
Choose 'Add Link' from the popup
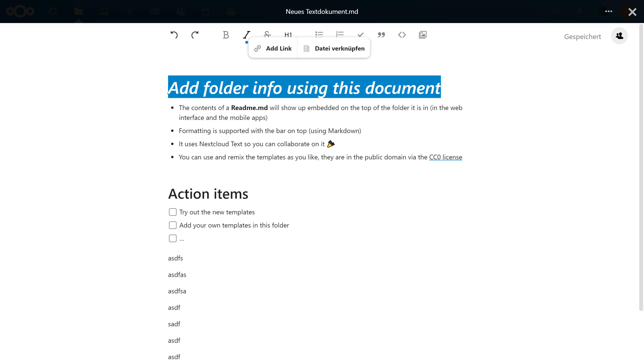point(273,48)
